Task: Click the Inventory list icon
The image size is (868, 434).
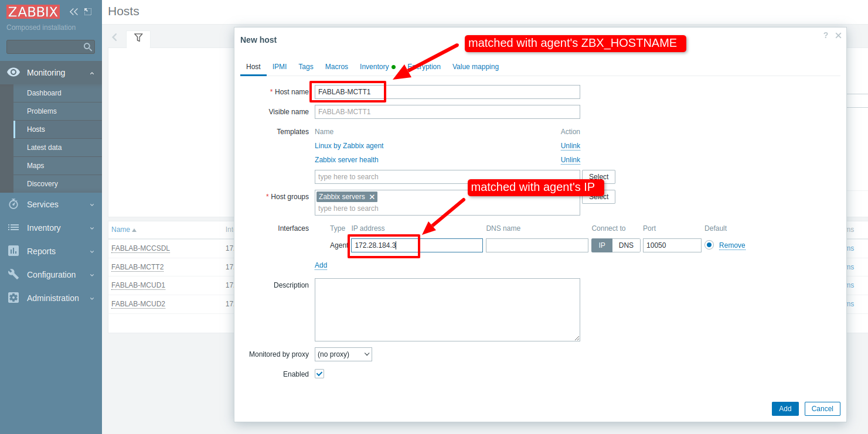Action: (x=13, y=228)
